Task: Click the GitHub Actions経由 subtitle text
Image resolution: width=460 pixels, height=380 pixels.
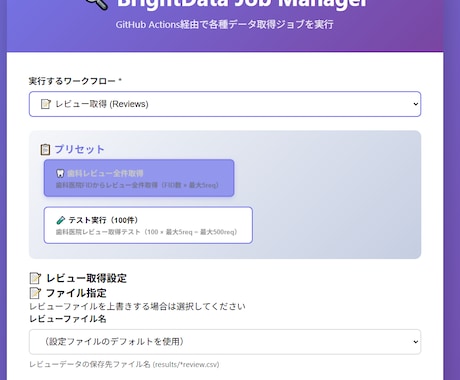Action: point(224,25)
